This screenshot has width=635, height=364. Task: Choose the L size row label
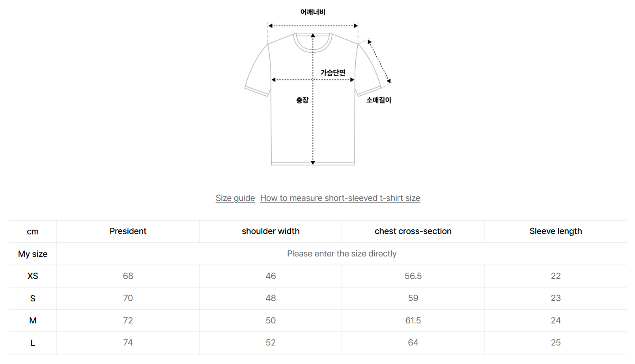coord(33,343)
